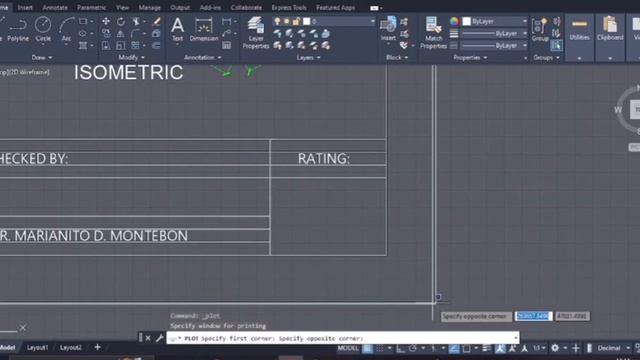Viewport: 640px width, 360px height.
Task: Activate the Fillet tool
Action: tap(136, 33)
